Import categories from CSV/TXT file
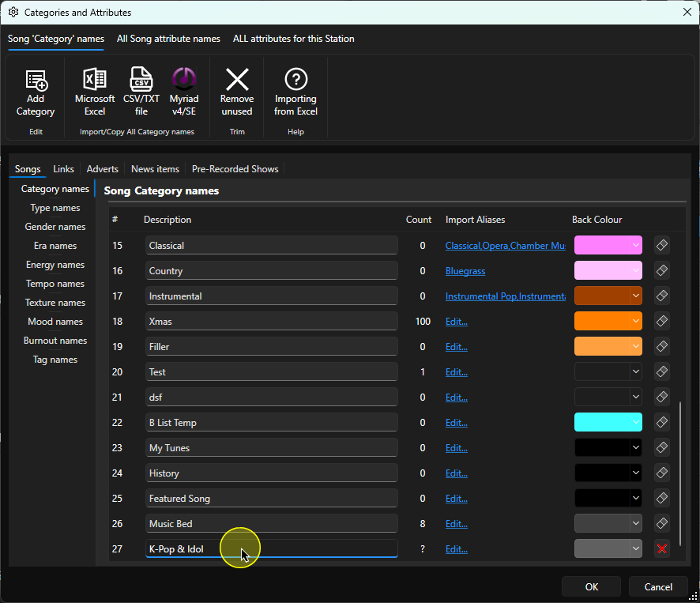700x603 pixels. 141,92
